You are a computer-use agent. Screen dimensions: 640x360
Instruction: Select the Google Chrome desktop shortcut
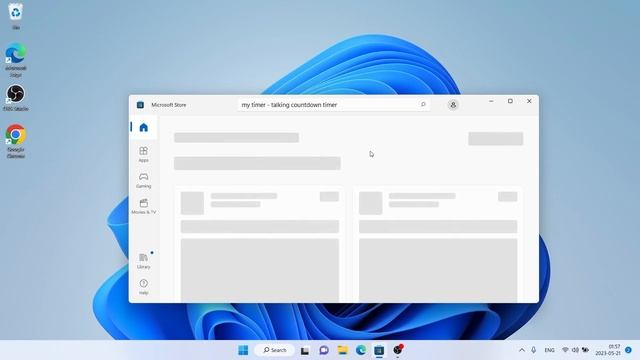click(x=16, y=141)
